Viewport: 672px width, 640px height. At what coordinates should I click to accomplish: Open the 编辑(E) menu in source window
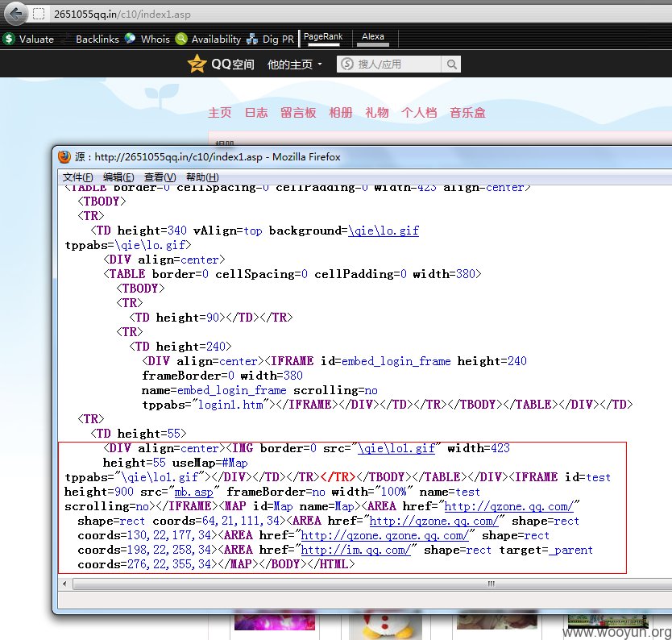coord(118,177)
